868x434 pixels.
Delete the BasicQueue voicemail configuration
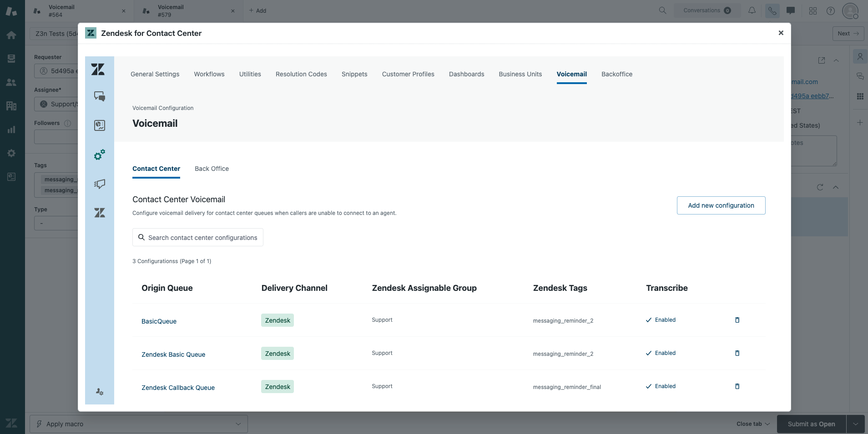737,320
